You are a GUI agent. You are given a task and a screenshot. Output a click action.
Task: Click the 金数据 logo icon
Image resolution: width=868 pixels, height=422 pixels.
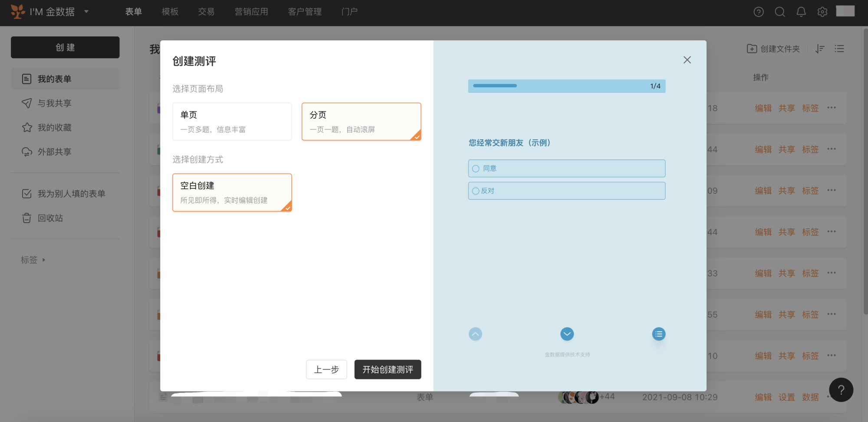pyautogui.click(x=18, y=11)
